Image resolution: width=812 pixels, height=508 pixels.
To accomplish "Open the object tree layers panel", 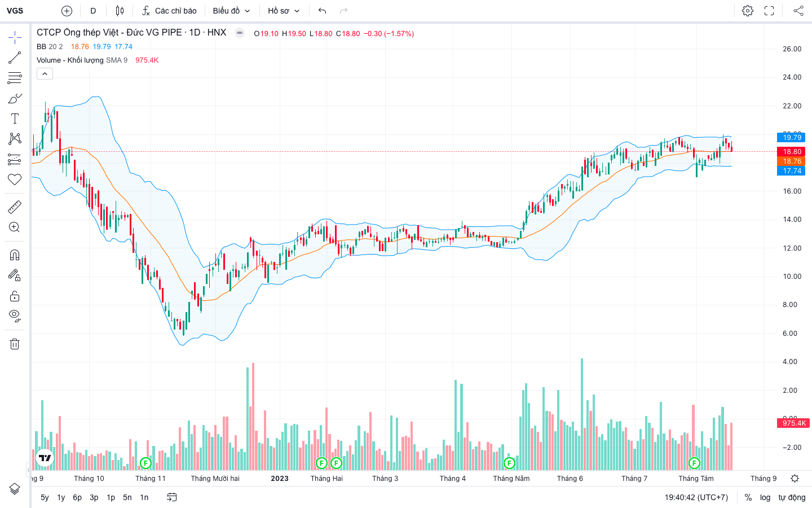I will 15,489.
